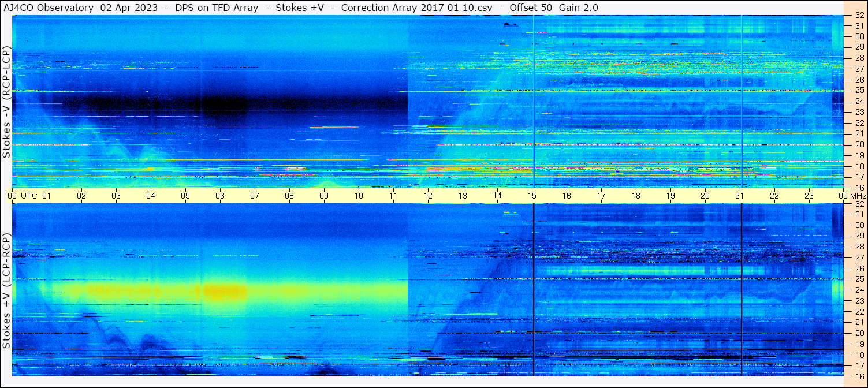
Task: Click the 17 MHz label of Stokes -V panel
Action: click(x=859, y=177)
